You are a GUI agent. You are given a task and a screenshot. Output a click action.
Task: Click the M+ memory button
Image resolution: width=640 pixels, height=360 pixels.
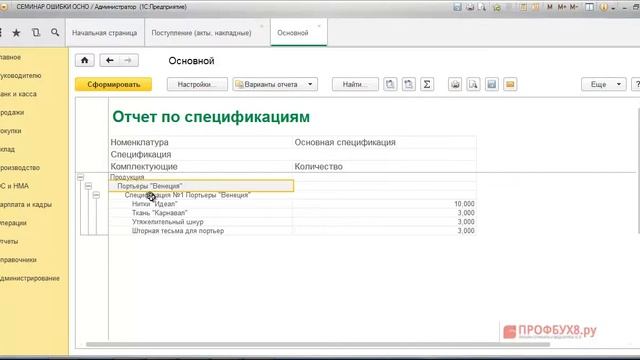[562, 7]
